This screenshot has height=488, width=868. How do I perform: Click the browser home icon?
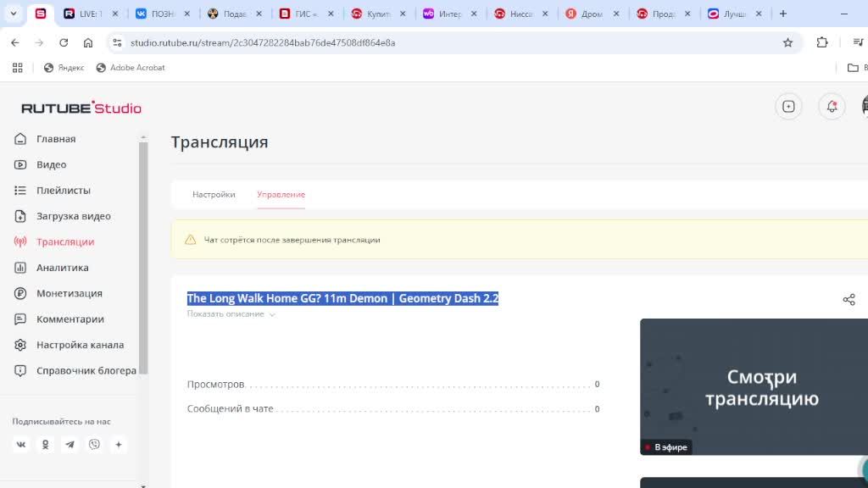click(x=88, y=42)
